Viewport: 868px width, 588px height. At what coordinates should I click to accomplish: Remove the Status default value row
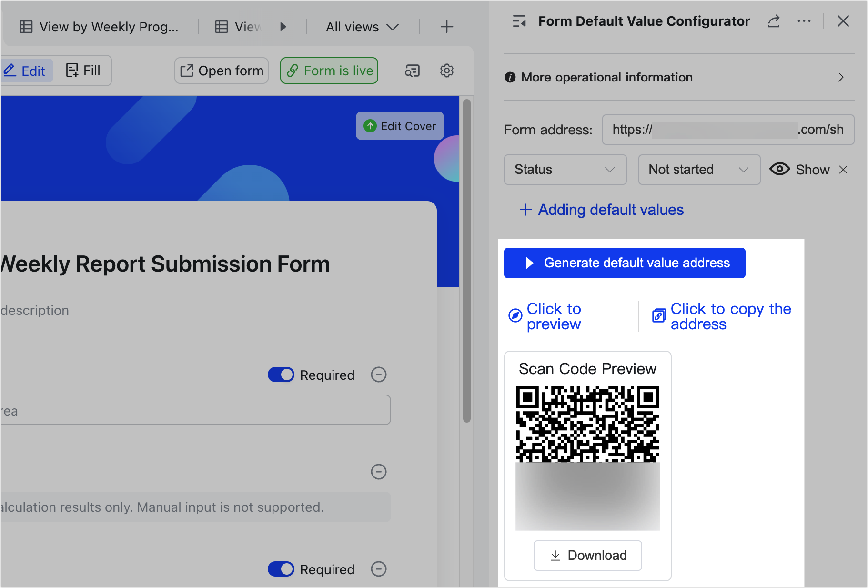pos(843,170)
